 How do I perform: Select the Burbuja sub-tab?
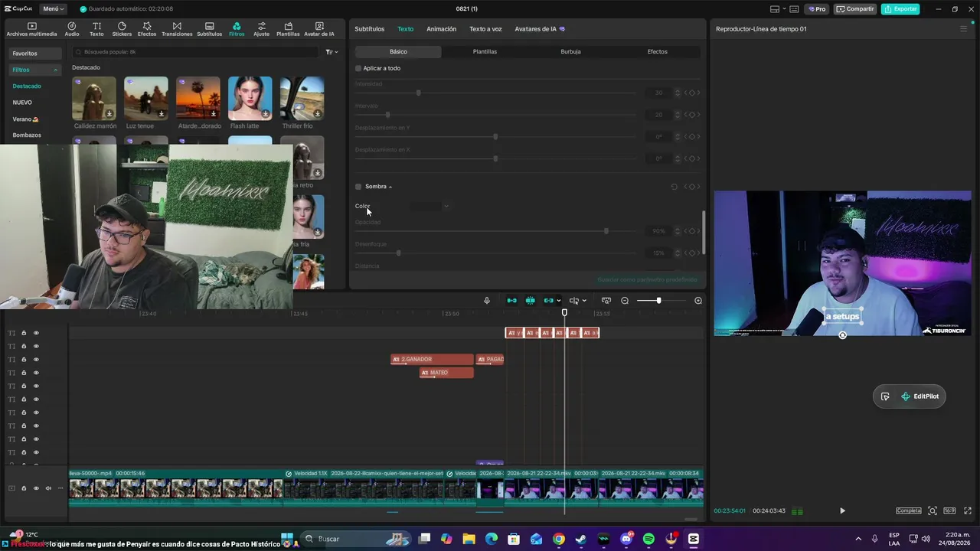tap(570, 52)
